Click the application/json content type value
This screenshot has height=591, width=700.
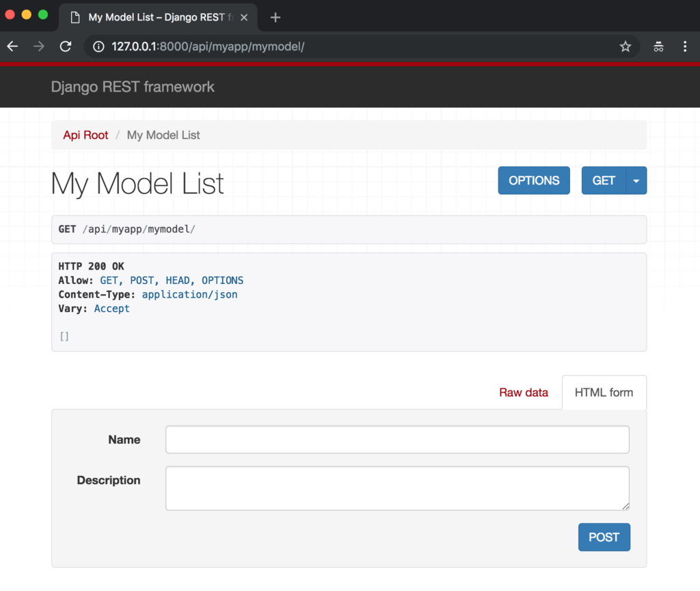tap(190, 294)
